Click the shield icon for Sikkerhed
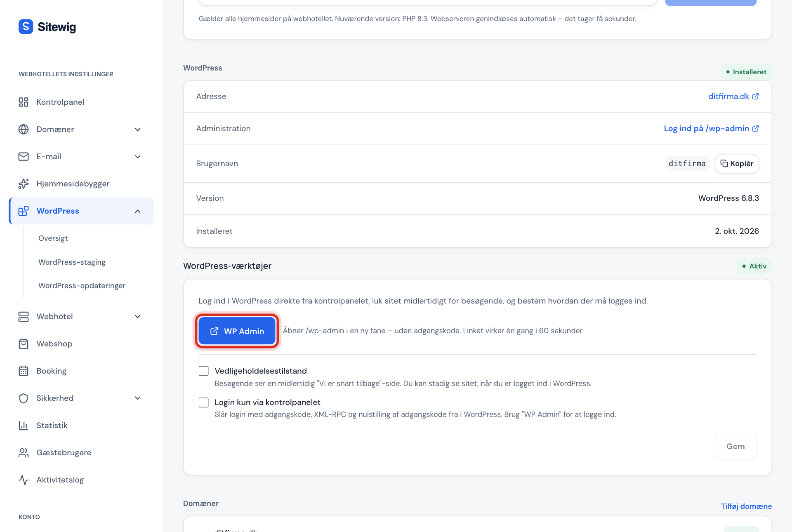 (x=24, y=398)
